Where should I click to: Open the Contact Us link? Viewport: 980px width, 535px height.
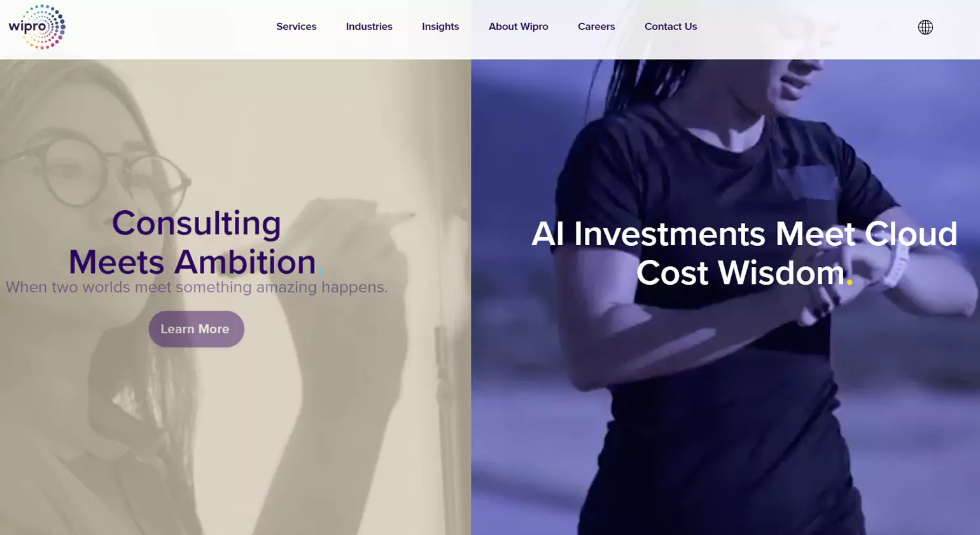671,27
